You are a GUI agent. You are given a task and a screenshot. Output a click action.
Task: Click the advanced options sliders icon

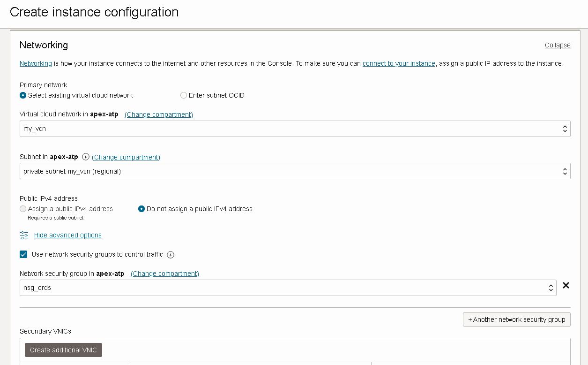[x=24, y=235]
